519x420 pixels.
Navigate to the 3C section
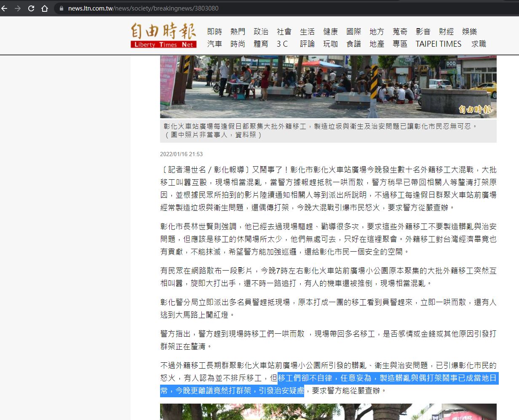click(282, 44)
